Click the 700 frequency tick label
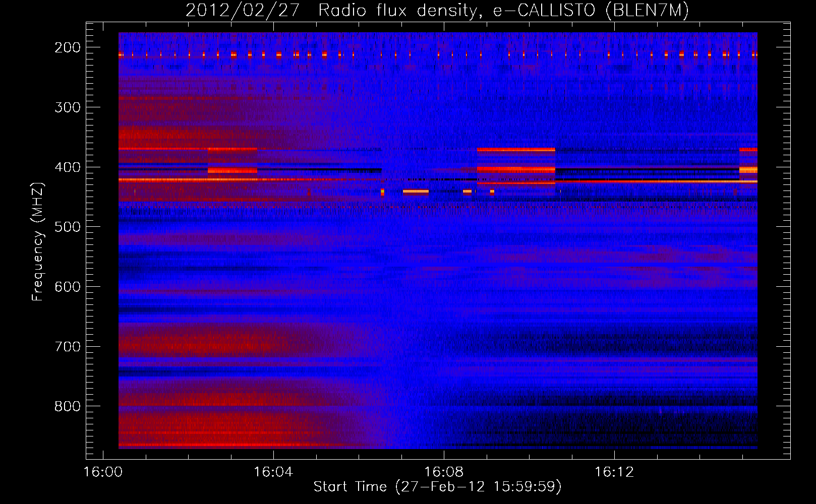Image resolution: width=816 pixels, height=504 pixels. pyautogui.click(x=68, y=347)
